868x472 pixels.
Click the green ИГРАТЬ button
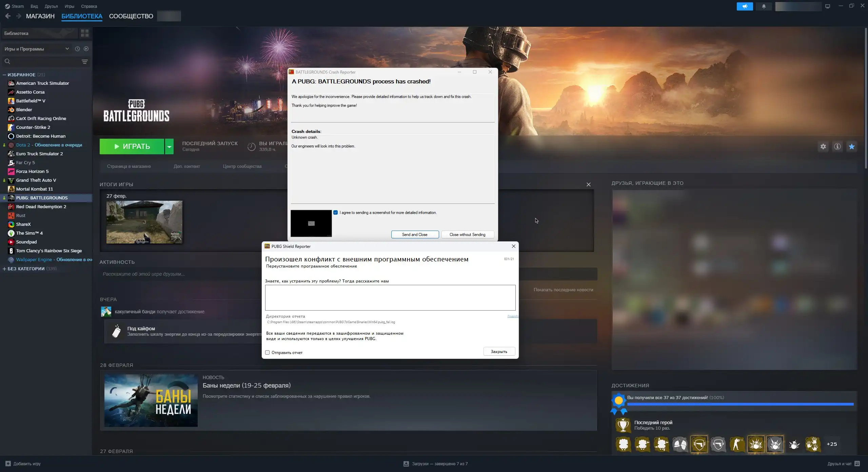pos(132,146)
